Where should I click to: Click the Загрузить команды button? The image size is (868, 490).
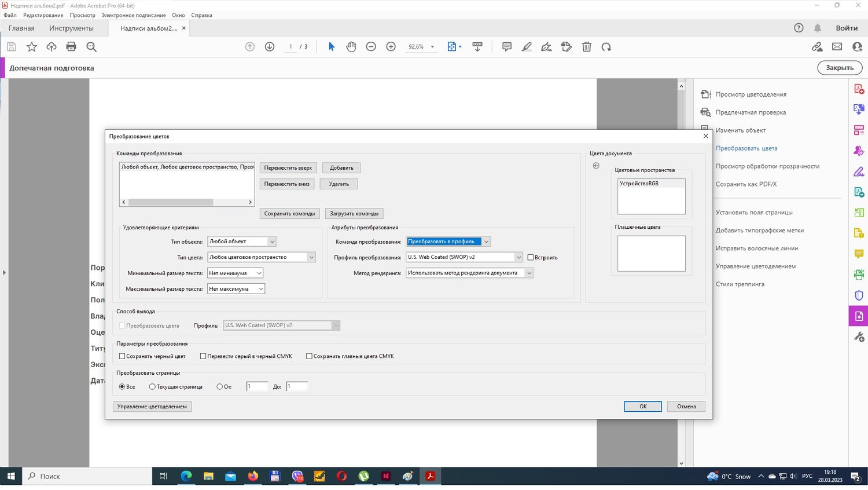(x=354, y=214)
